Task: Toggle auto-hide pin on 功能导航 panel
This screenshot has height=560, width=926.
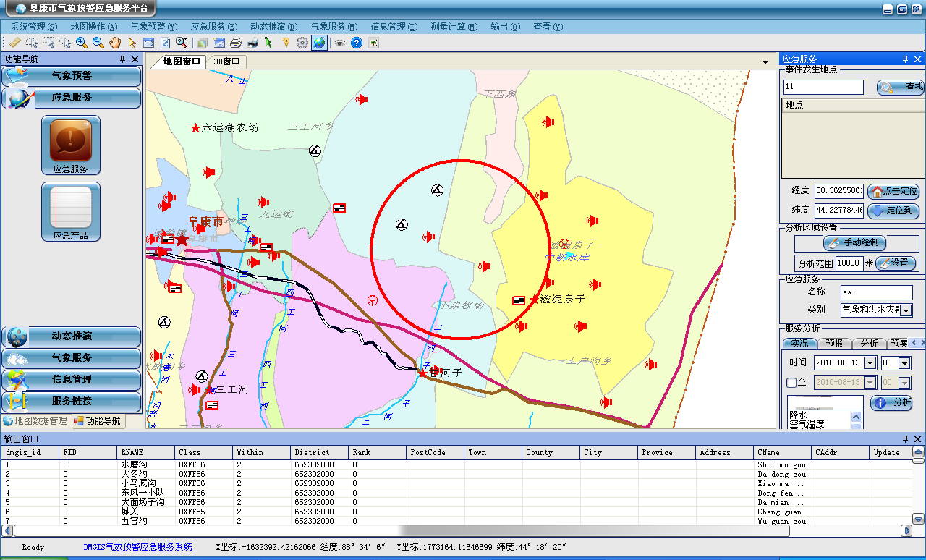Action: coord(123,59)
